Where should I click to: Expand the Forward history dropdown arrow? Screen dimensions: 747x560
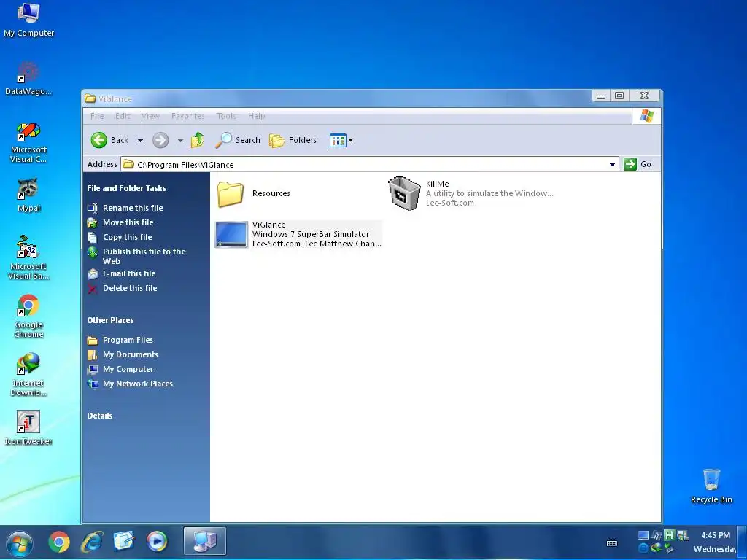click(x=180, y=141)
